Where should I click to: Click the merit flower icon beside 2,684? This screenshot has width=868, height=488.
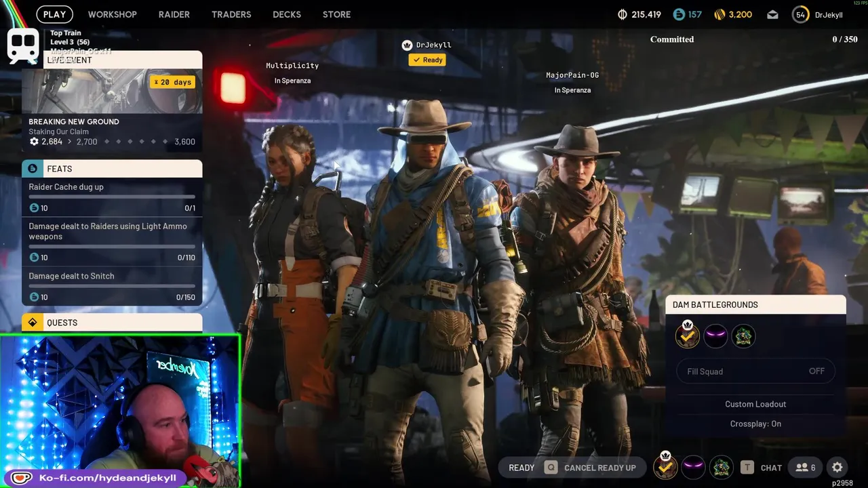pyautogui.click(x=34, y=142)
